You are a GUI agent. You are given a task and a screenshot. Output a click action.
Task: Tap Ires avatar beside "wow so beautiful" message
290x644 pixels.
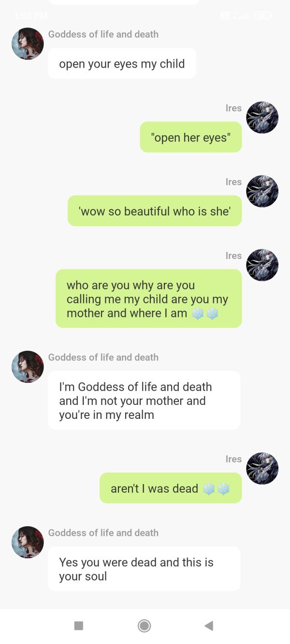coord(262,191)
